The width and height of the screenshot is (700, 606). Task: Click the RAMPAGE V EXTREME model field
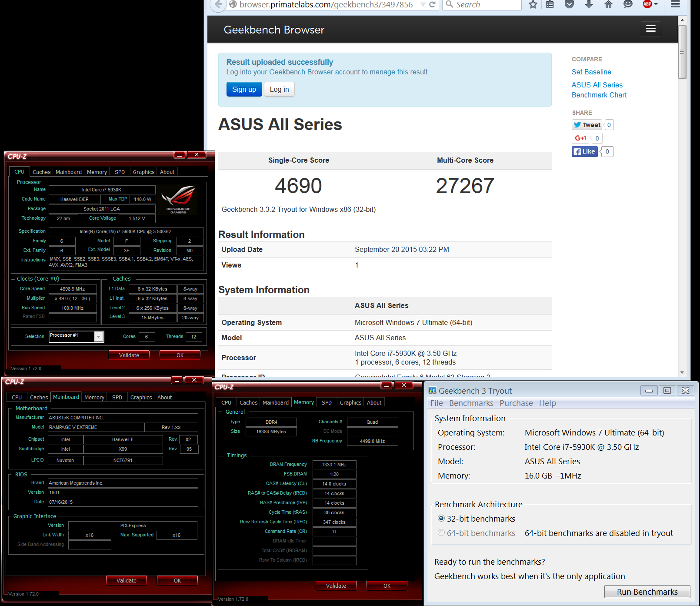96,427
